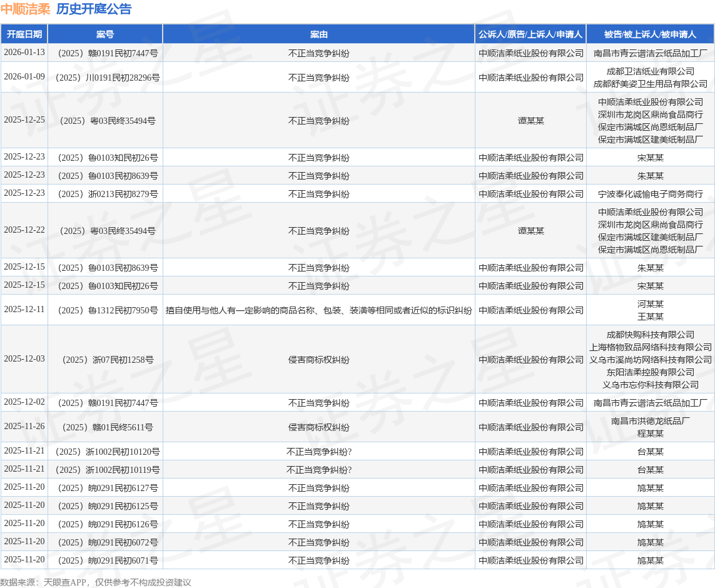The image size is (715, 588).
Task: Click the date 2025-12-02
Action: pos(24,402)
